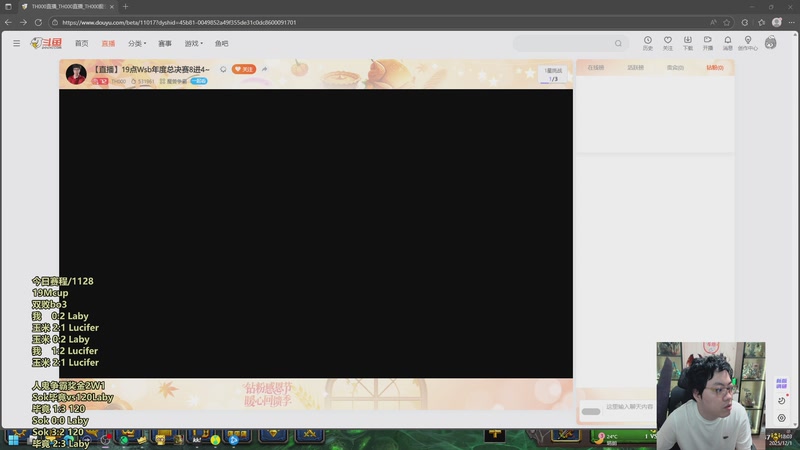Open 历史 watch history
The image size is (800, 450).
pyautogui.click(x=647, y=43)
